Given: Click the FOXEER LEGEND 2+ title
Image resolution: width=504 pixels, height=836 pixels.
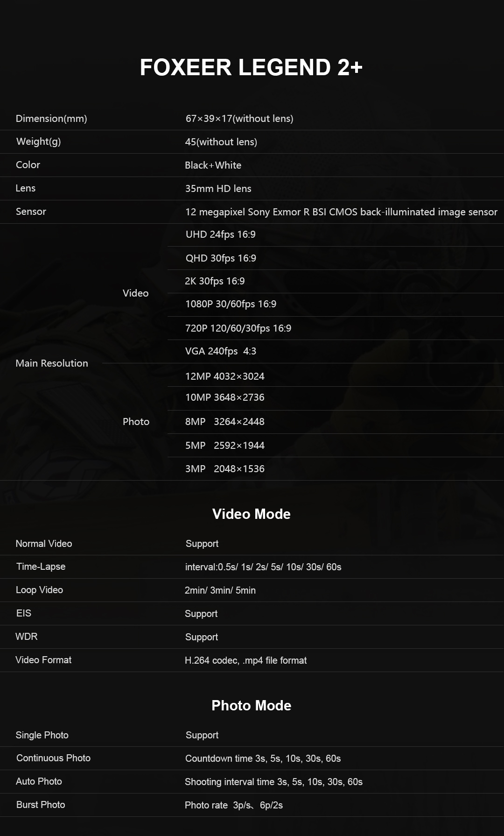Looking at the screenshot, I should click(x=251, y=67).
